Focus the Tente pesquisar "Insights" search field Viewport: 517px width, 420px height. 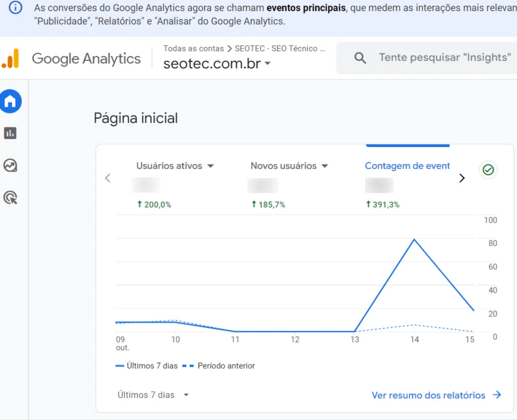(x=444, y=58)
